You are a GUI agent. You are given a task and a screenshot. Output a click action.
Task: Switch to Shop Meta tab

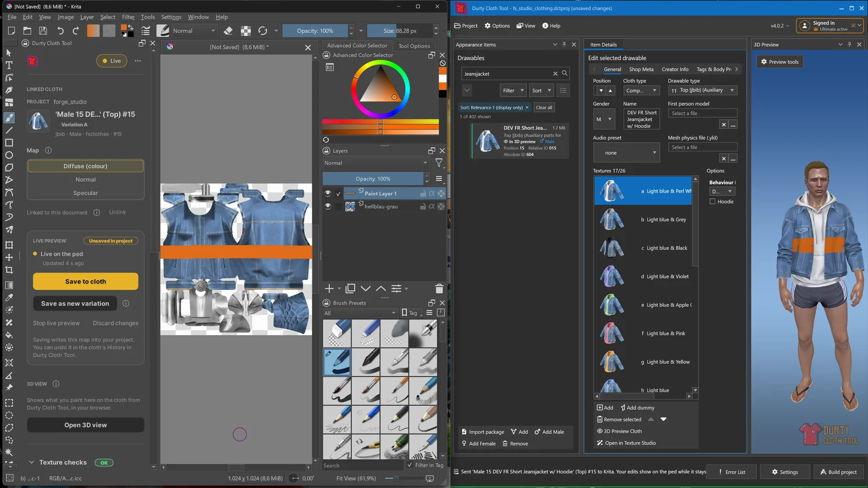[641, 69]
